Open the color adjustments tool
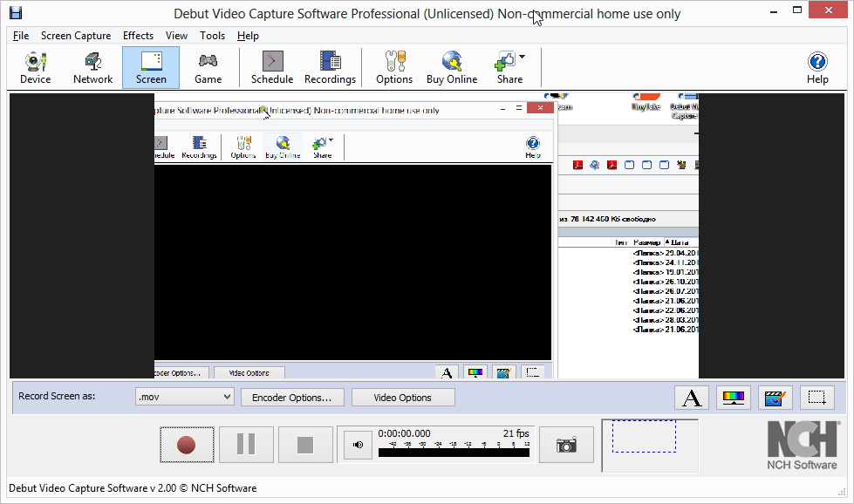The image size is (854, 504). point(733,398)
